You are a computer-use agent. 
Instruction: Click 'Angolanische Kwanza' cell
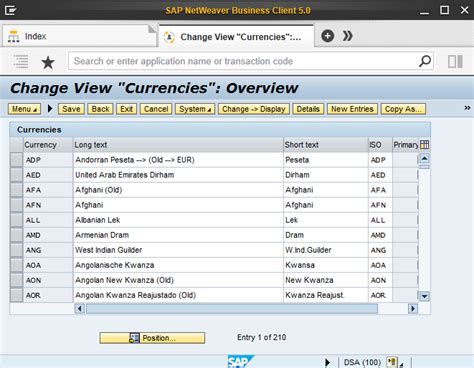tap(178, 265)
